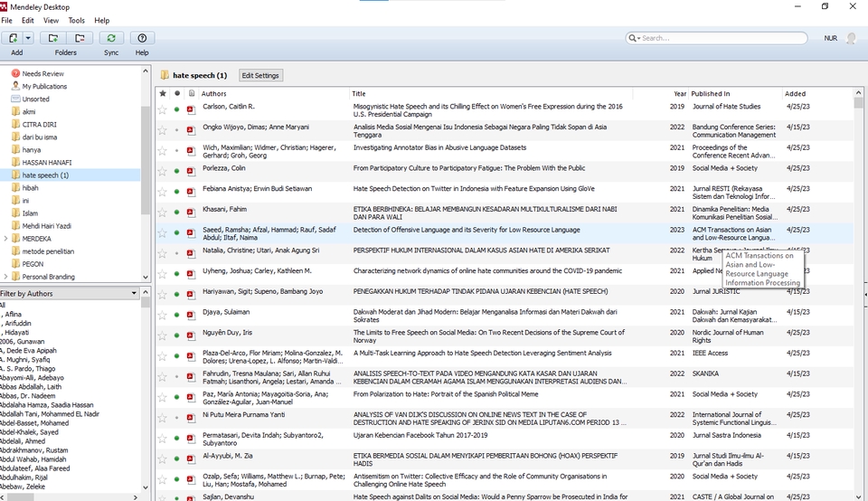This screenshot has height=501, width=868.
Task: Open the View menu
Action: click(x=51, y=21)
